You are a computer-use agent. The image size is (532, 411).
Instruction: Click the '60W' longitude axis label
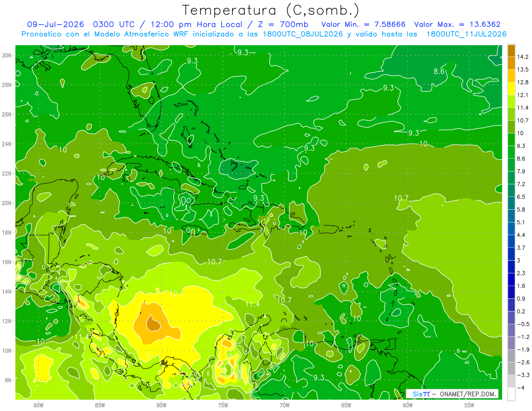click(408, 406)
